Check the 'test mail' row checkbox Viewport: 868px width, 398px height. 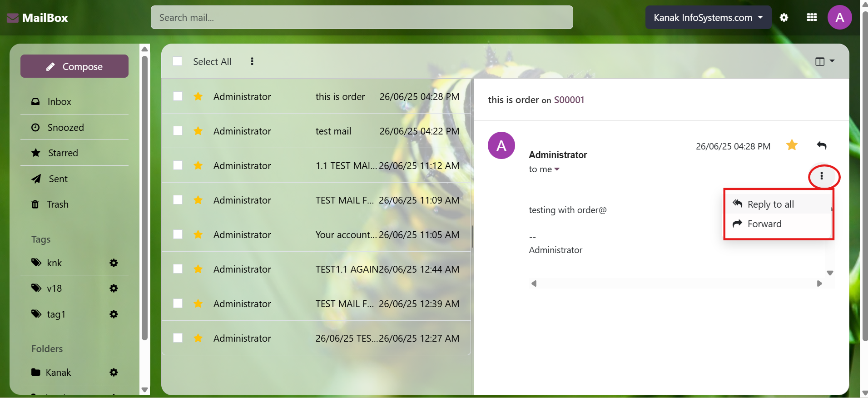pyautogui.click(x=178, y=131)
